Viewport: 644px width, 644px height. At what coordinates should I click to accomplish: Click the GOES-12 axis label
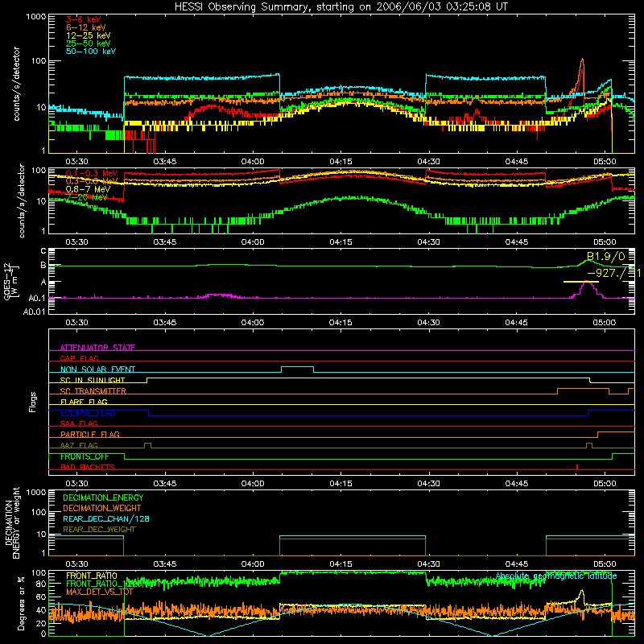(x=11, y=281)
